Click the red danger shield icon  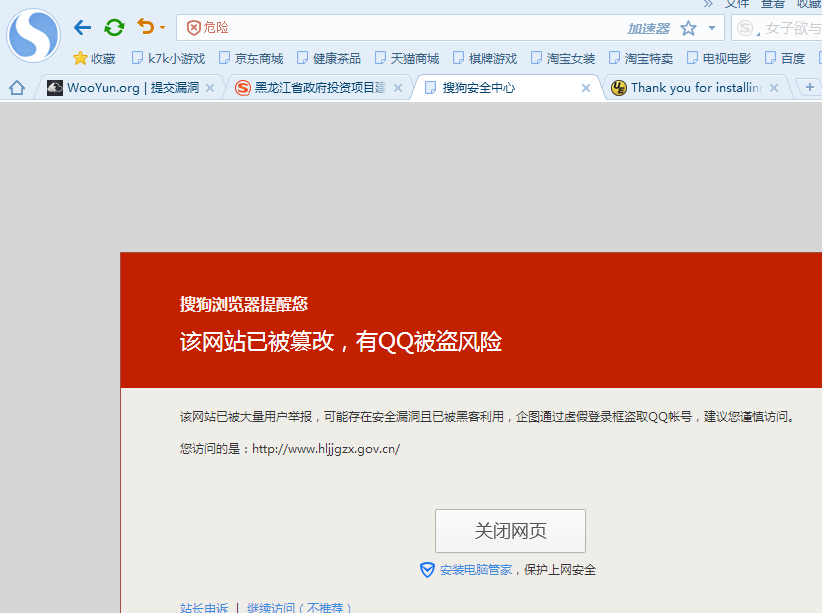193,28
